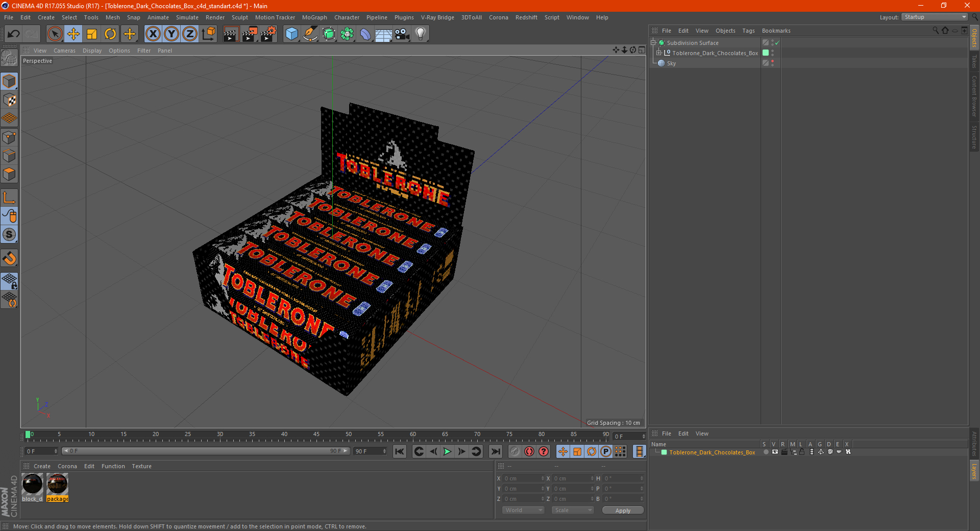Click the Undo arrow icon

13,34
